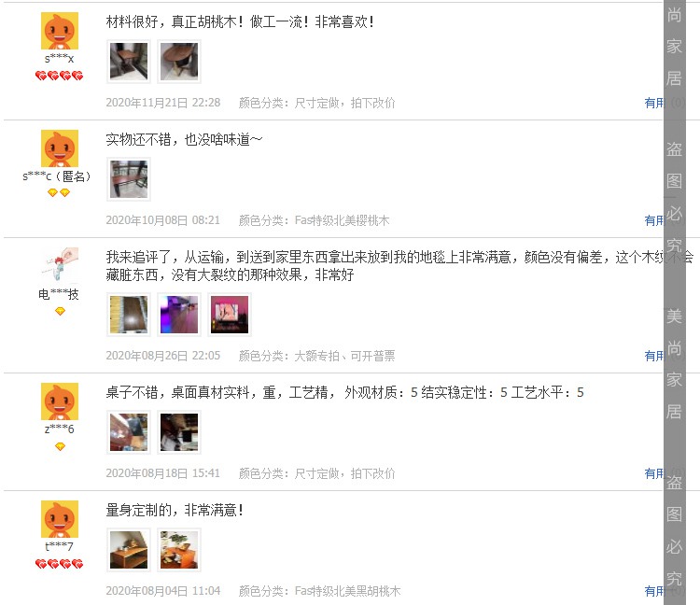Click the yellow diamond badge under 电***技

(x=60, y=311)
